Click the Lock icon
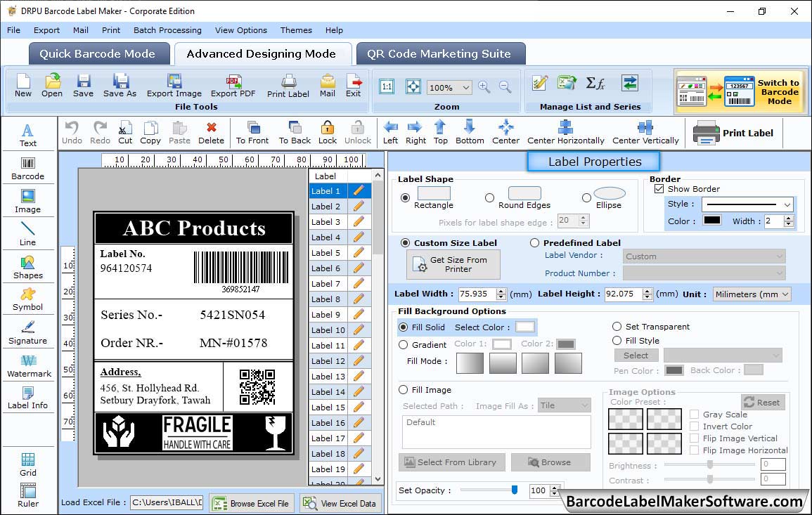The image size is (812, 515). [x=328, y=133]
